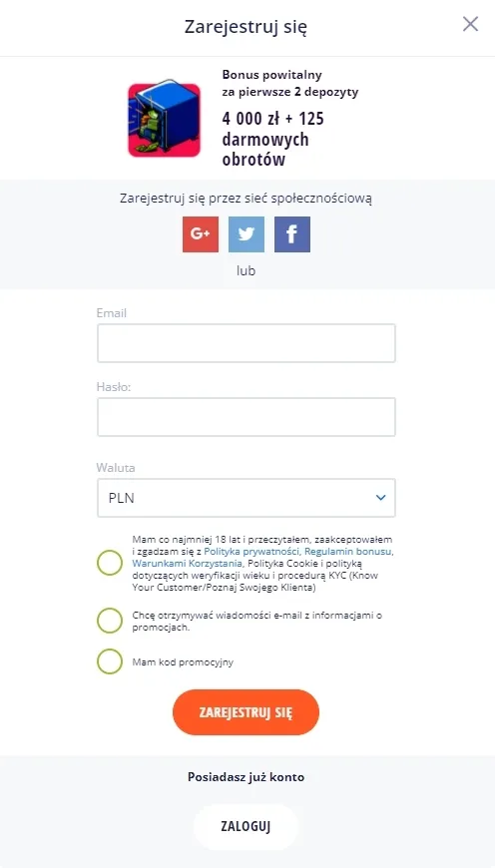Enable promotional e-mail messages checkbox
The width and height of the screenshot is (495, 868).
pyautogui.click(x=110, y=621)
